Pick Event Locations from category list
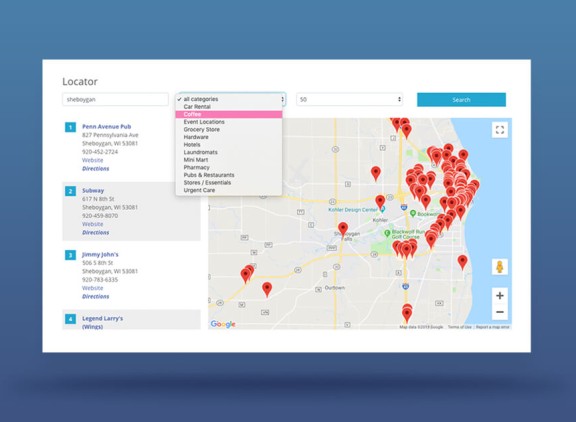 click(229, 122)
